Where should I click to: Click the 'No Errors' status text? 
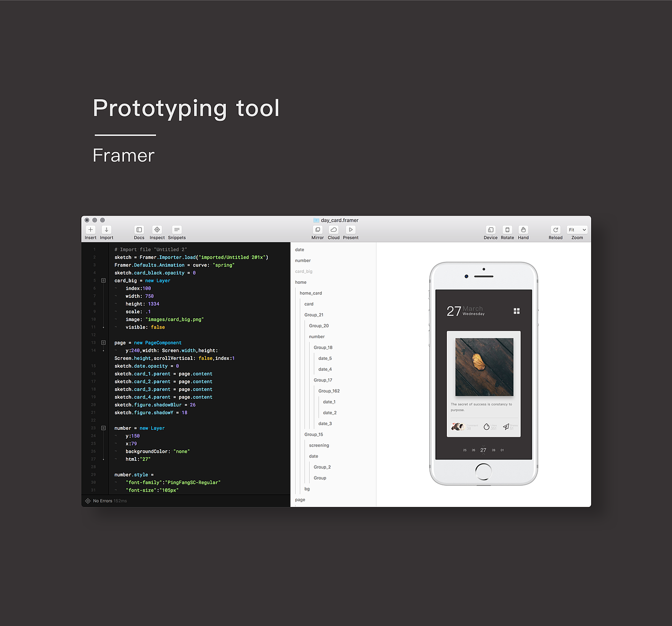[102, 501]
